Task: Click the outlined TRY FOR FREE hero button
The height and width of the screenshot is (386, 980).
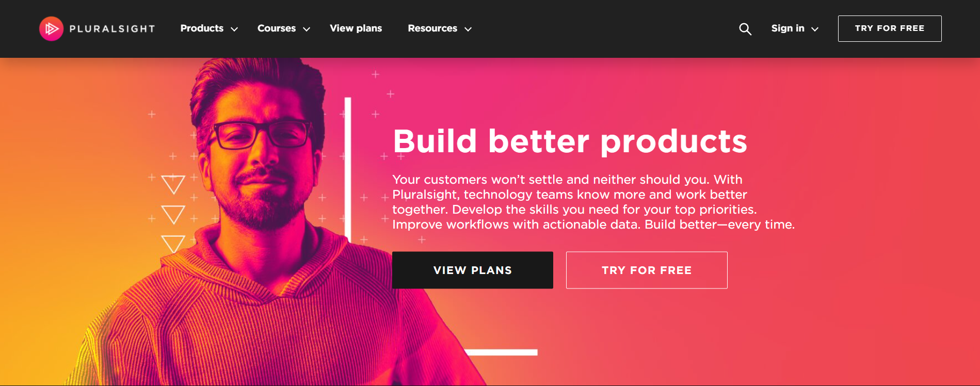Action: pos(646,270)
